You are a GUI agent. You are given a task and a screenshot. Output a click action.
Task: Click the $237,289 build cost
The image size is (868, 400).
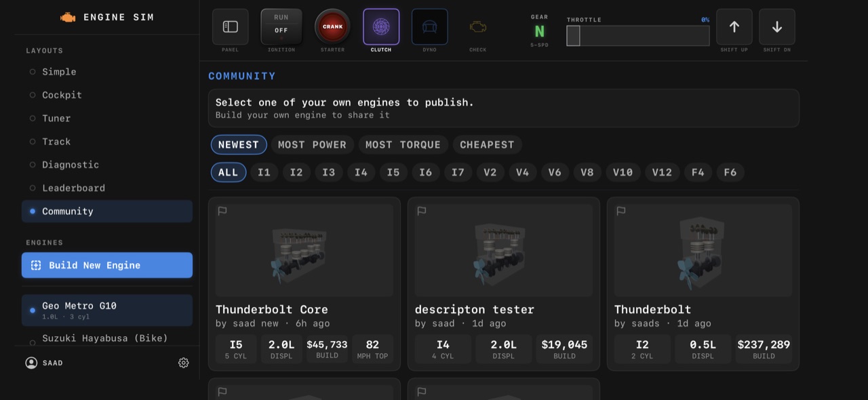764,349
